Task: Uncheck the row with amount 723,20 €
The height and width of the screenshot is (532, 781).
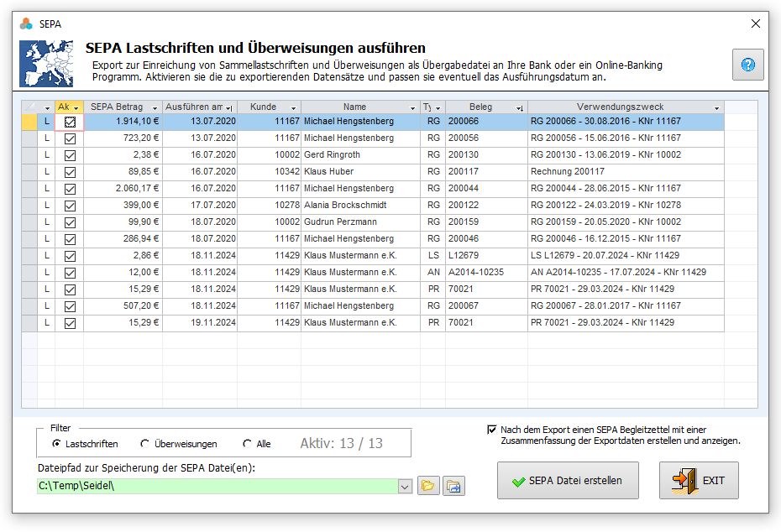Action: [70, 138]
